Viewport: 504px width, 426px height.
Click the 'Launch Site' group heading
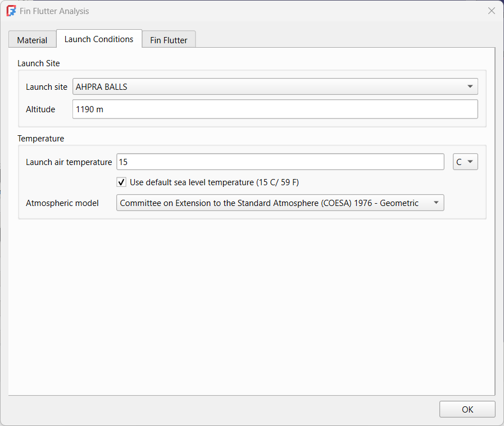pyautogui.click(x=39, y=63)
